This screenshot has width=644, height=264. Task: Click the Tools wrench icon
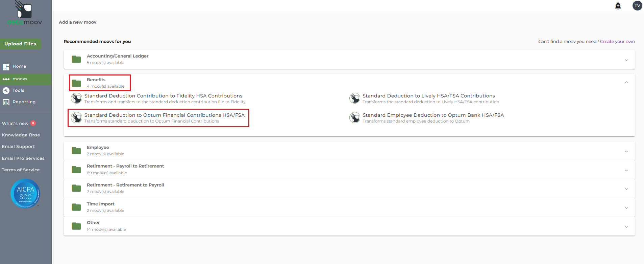click(6, 90)
